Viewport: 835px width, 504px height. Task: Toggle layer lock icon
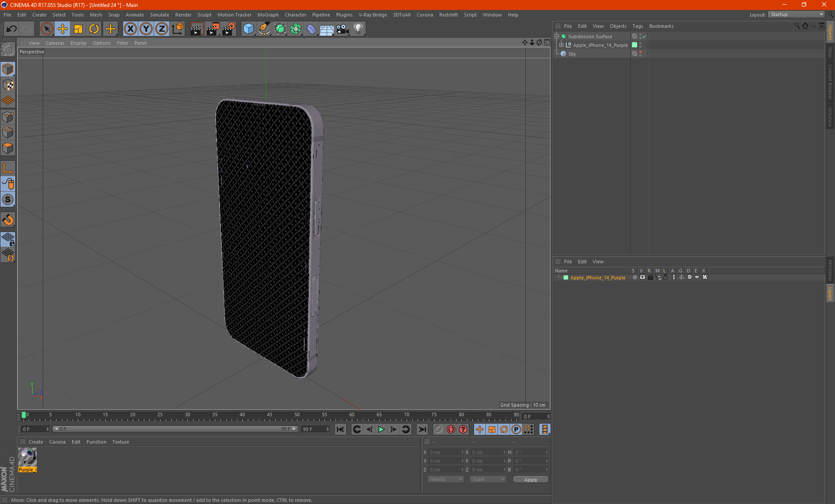point(665,277)
